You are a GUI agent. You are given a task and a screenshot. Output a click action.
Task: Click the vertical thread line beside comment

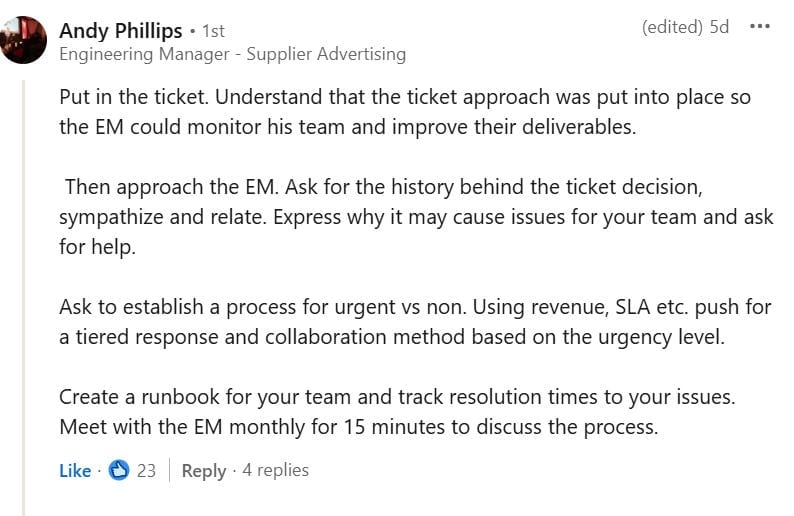tap(23, 298)
